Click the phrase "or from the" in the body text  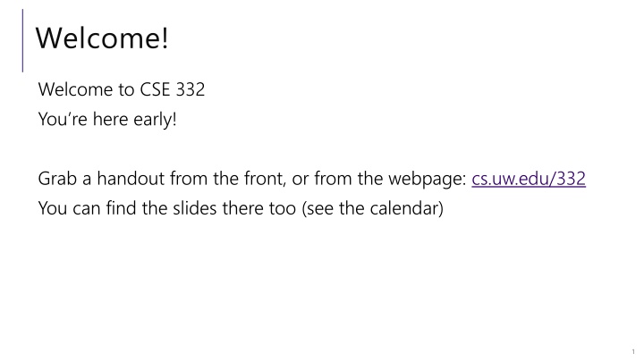pyautogui.click(x=337, y=179)
